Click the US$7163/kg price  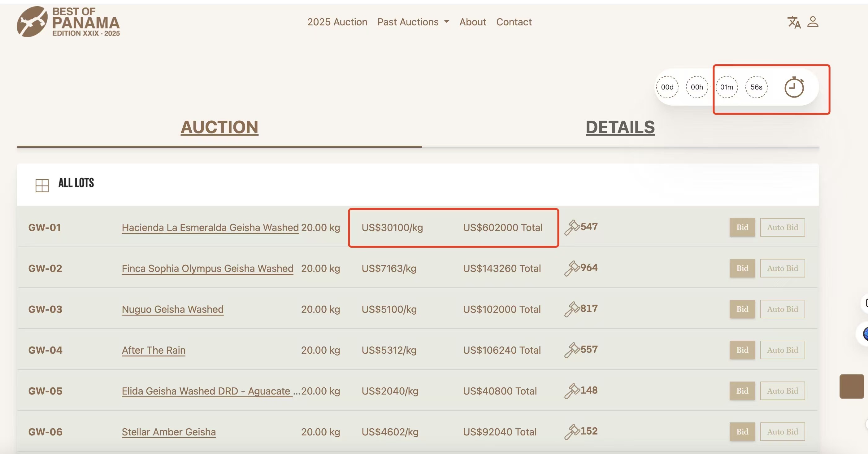coord(389,268)
